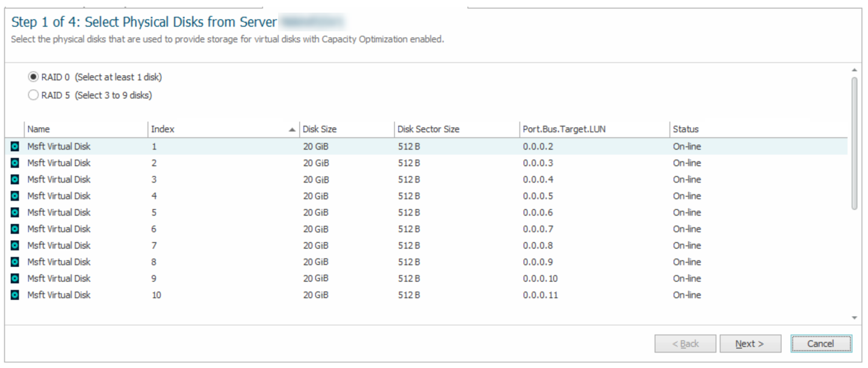Click the disk icon for index 9
This screenshot has width=868, height=368.
click(x=15, y=279)
